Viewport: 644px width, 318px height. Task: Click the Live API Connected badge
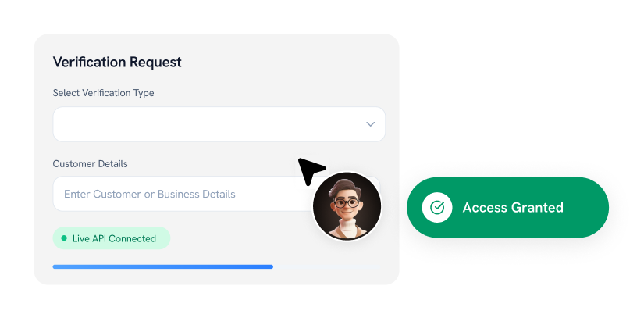(x=111, y=238)
